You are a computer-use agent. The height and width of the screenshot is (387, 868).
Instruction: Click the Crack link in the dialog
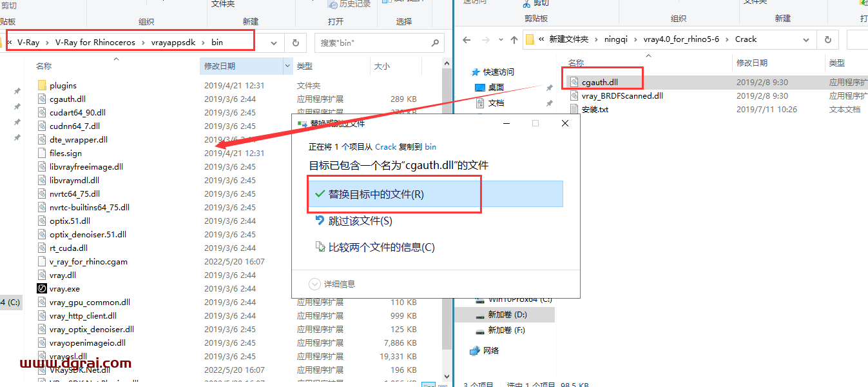coord(386,147)
